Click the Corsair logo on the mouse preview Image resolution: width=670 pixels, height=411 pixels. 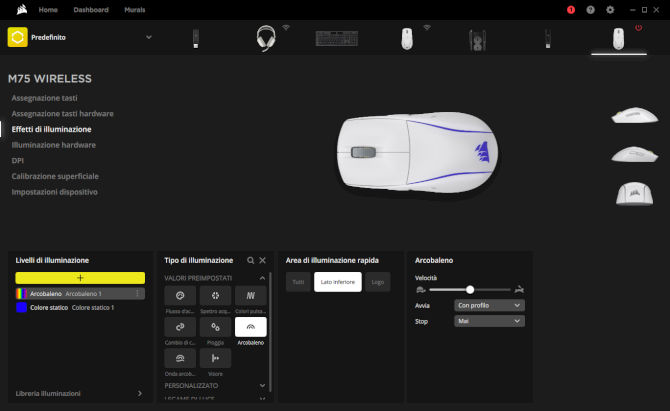[482, 152]
